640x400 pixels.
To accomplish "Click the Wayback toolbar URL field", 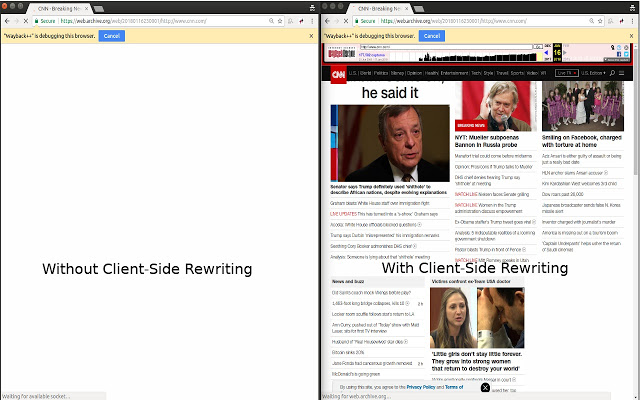I will pyautogui.click(x=446, y=47).
